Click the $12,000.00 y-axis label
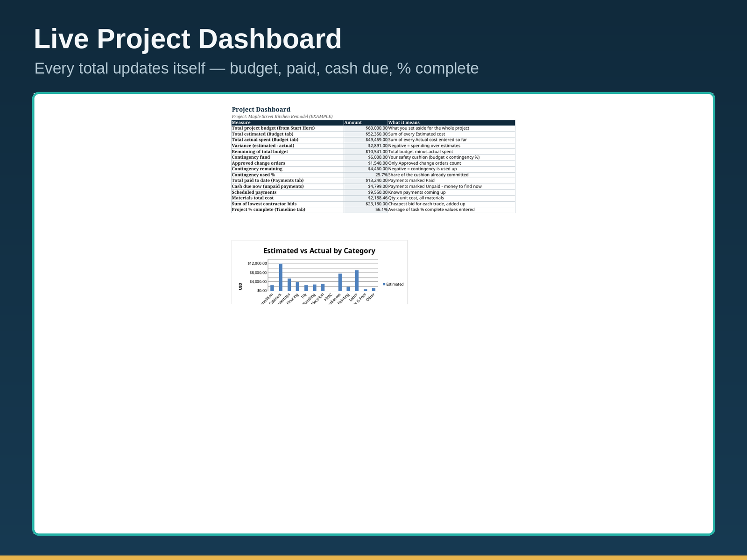This screenshot has width=747, height=560. [257, 264]
